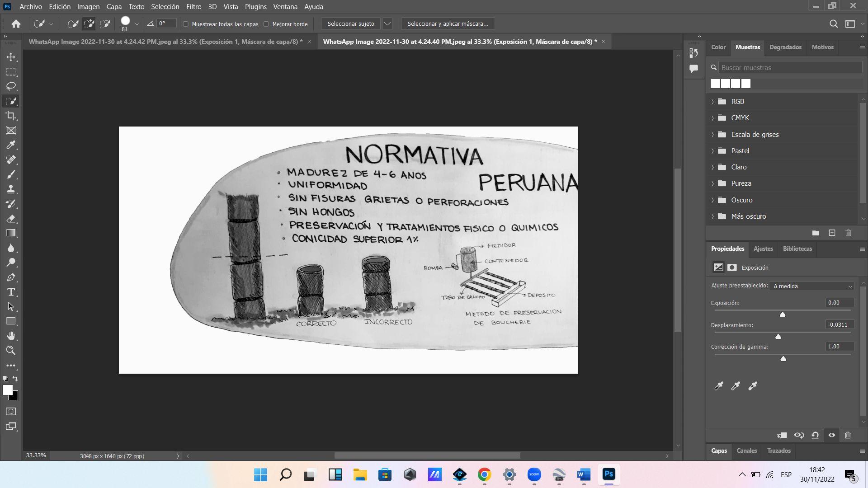868x488 pixels.
Task: Open Ajuste preestablecido dropdown
Action: point(811,286)
